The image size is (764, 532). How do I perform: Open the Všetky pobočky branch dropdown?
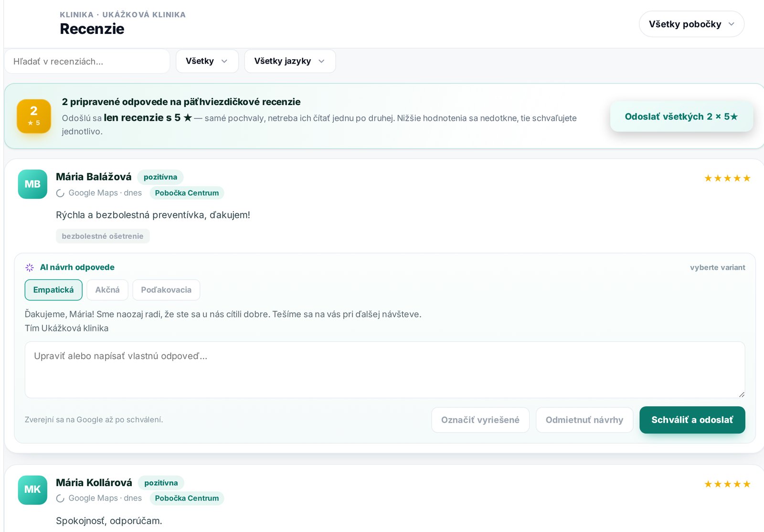click(x=691, y=24)
